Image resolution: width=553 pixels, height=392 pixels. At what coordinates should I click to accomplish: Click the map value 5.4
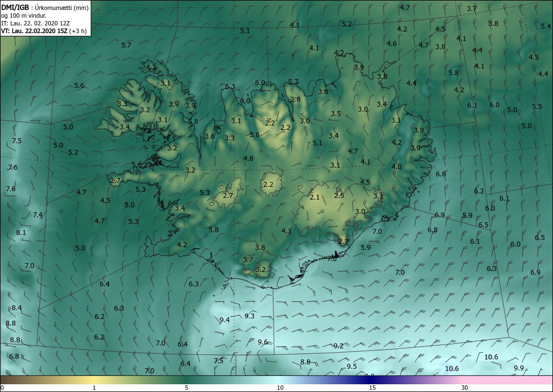[546, 26]
